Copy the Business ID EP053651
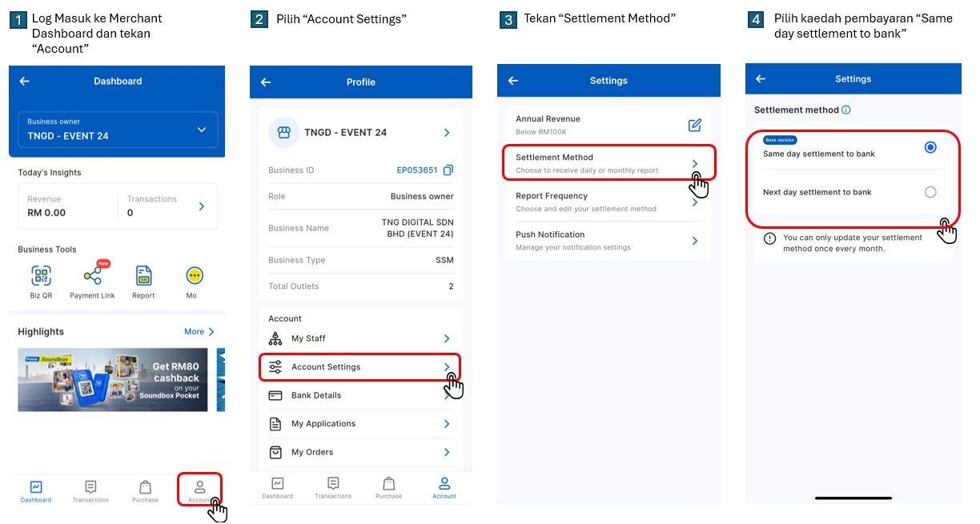The width and height of the screenshot is (980, 524). click(448, 170)
